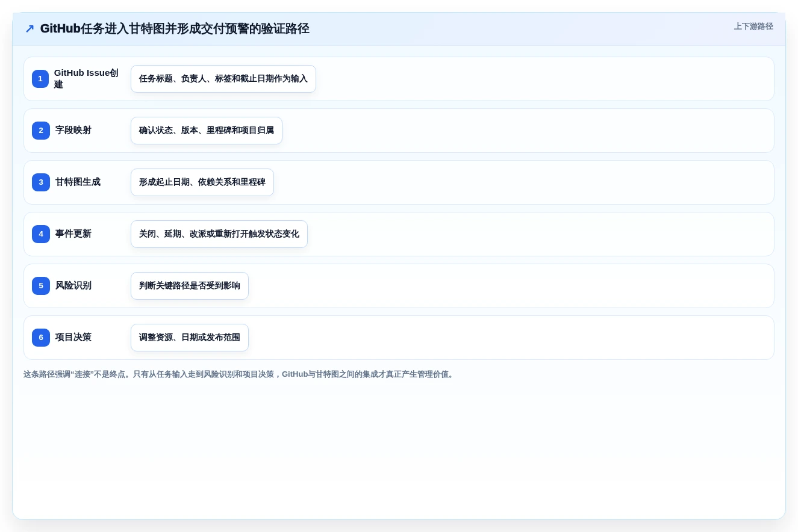Click the heading about GitHub任务进入甘特图
This screenshot has height=532, width=798.
click(x=175, y=29)
